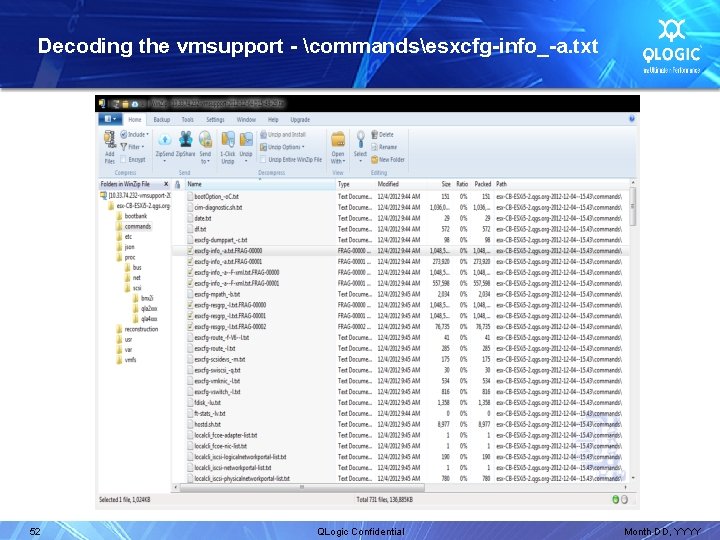
Task: Select file bootOption_-oC.txt
Action: (398, 196)
